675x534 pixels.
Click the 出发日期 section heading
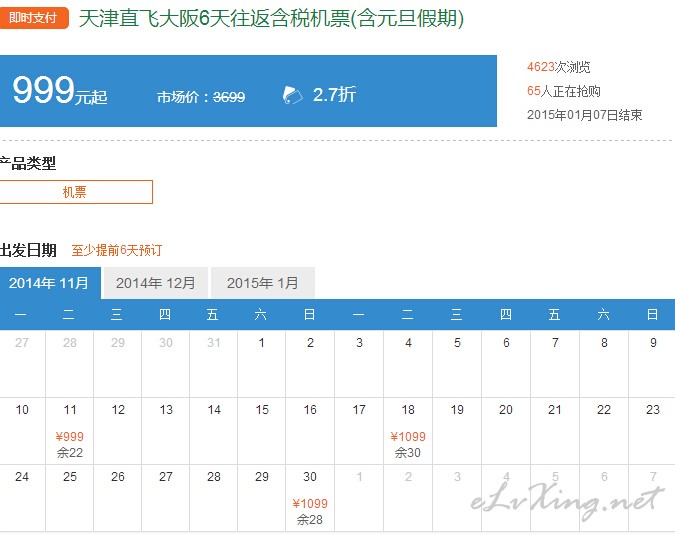point(28,250)
